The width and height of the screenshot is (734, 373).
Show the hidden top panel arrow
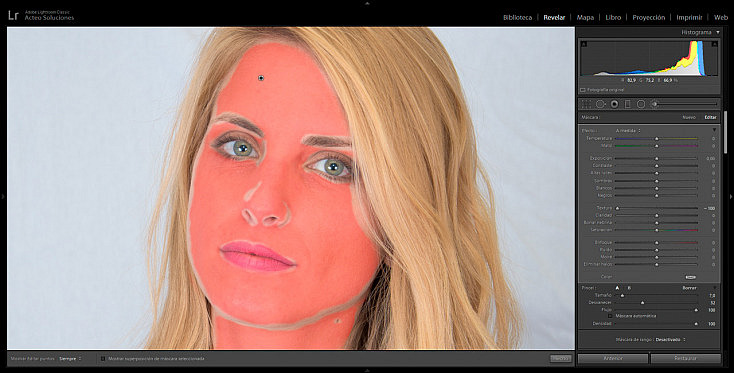[367, 3]
